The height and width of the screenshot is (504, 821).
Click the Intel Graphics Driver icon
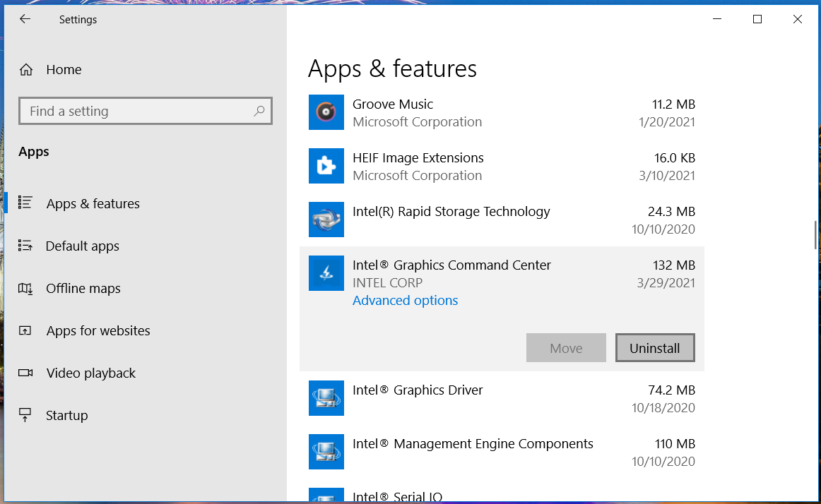coord(326,397)
